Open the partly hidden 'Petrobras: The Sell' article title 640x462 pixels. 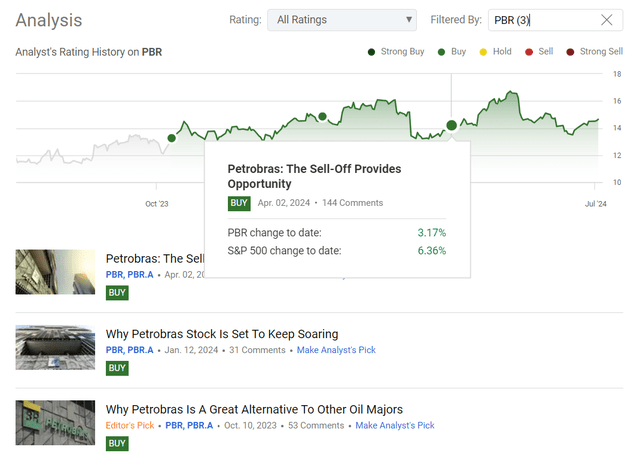coord(155,259)
